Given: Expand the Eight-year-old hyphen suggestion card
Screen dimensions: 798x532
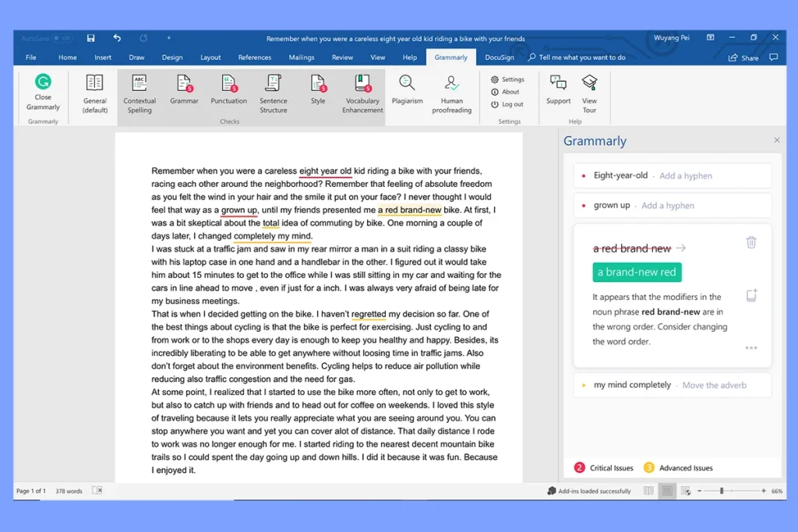Looking at the screenshot, I should click(672, 175).
